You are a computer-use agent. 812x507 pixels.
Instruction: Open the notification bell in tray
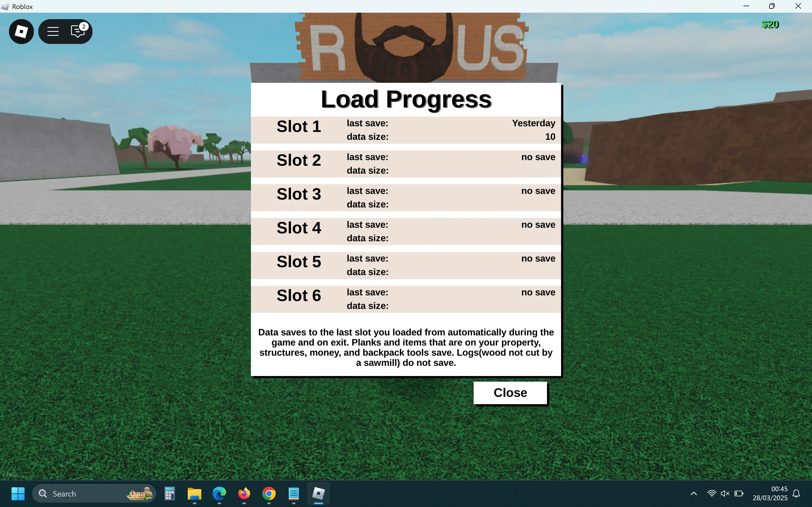[796, 493]
